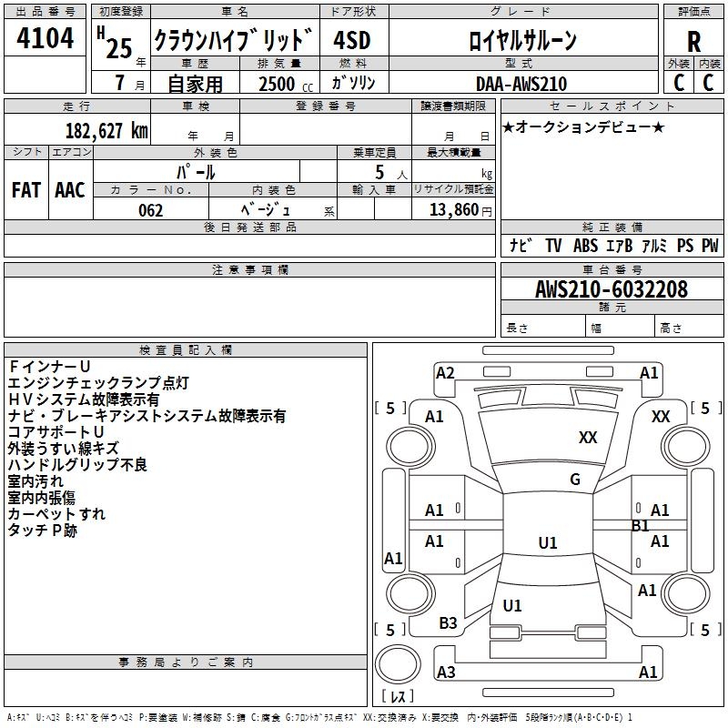
Task: Click the A2 damage mark on diagram
Action: 445,373
